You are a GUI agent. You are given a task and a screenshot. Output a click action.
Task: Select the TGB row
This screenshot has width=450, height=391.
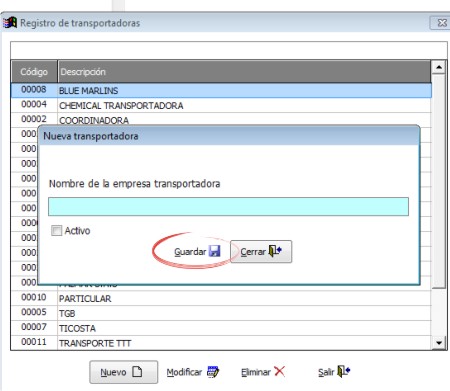click(x=221, y=313)
